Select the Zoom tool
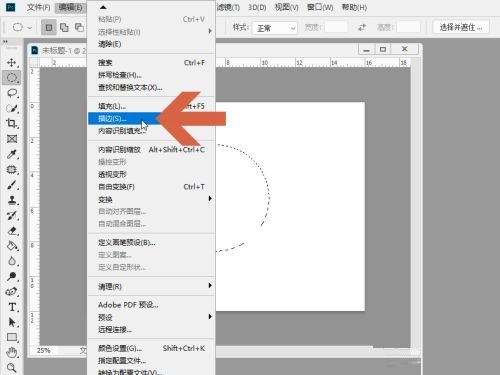This screenshot has width=500, height=375. (12, 368)
